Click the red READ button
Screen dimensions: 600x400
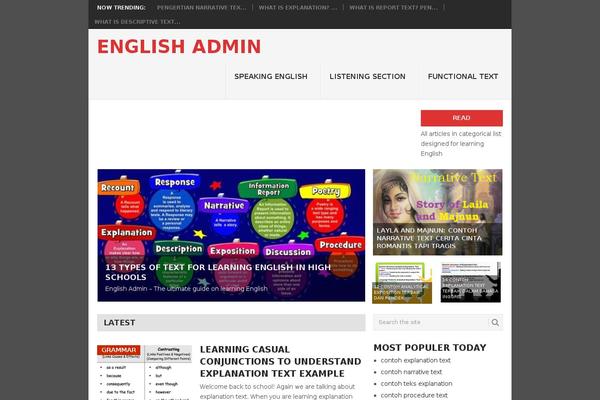tap(461, 118)
